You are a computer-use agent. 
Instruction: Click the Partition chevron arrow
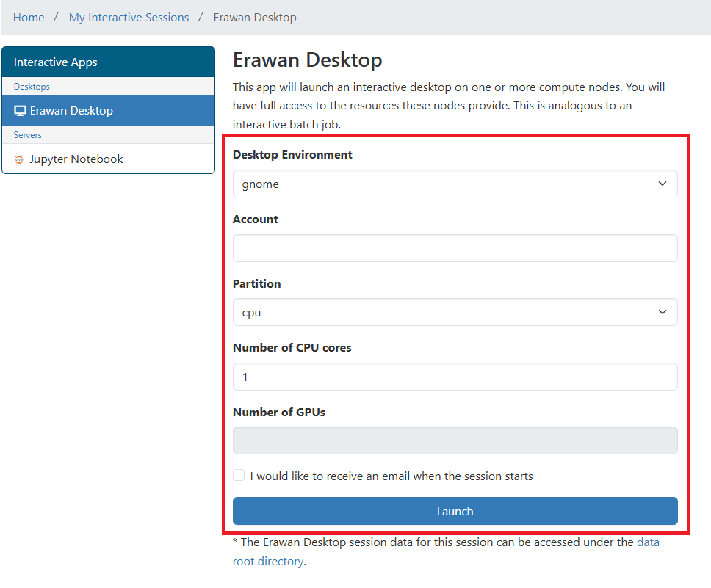pyautogui.click(x=662, y=312)
